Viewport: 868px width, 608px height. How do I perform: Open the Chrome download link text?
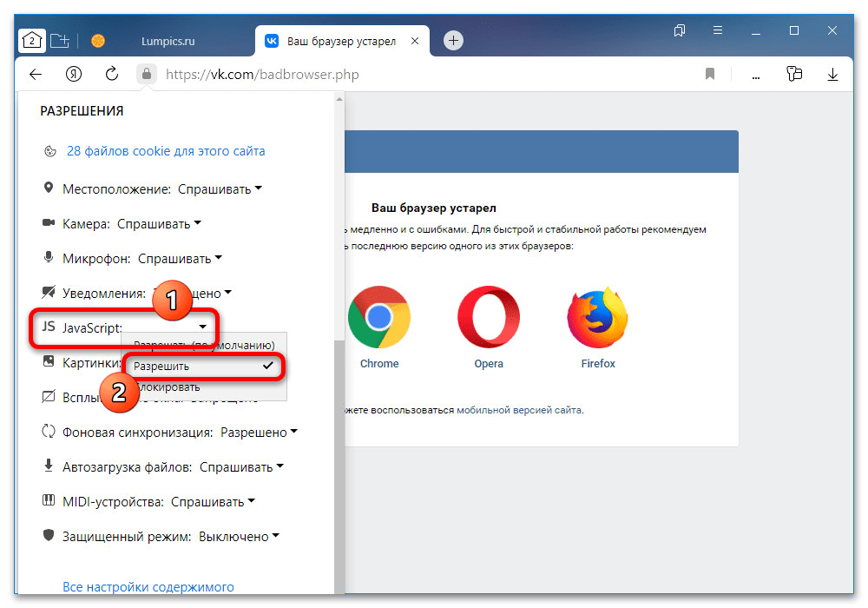point(379,364)
